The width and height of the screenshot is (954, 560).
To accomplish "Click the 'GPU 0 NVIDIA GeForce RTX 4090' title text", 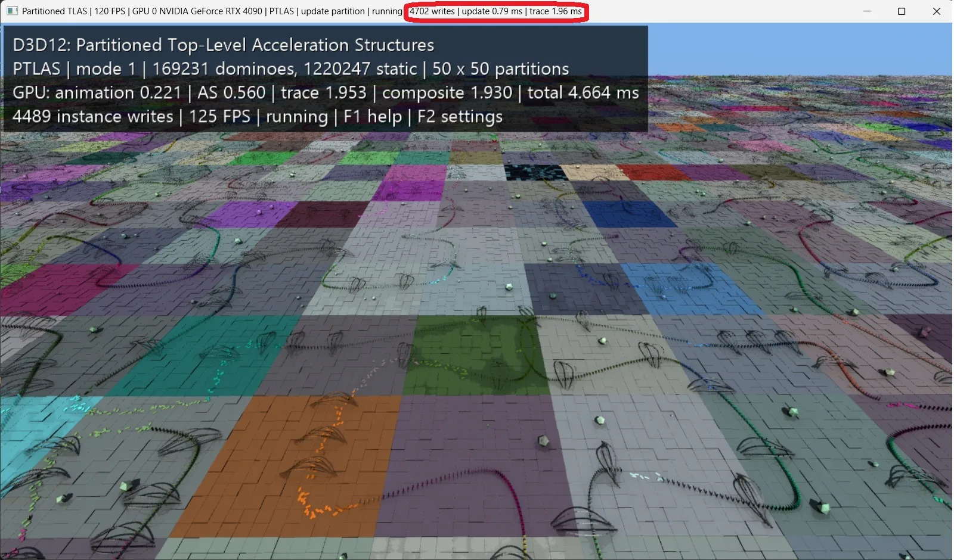I will click(x=197, y=11).
